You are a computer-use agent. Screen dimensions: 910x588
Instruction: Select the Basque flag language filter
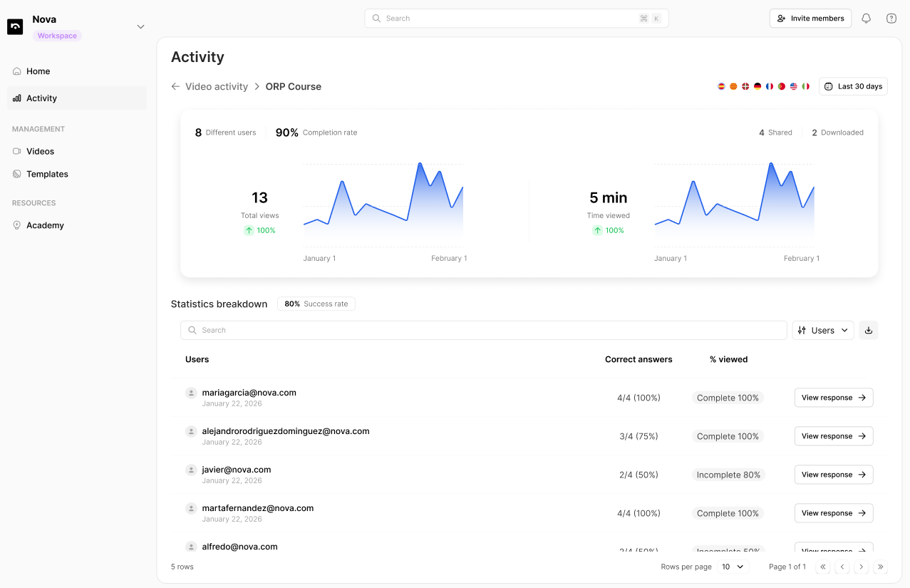coord(745,86)
